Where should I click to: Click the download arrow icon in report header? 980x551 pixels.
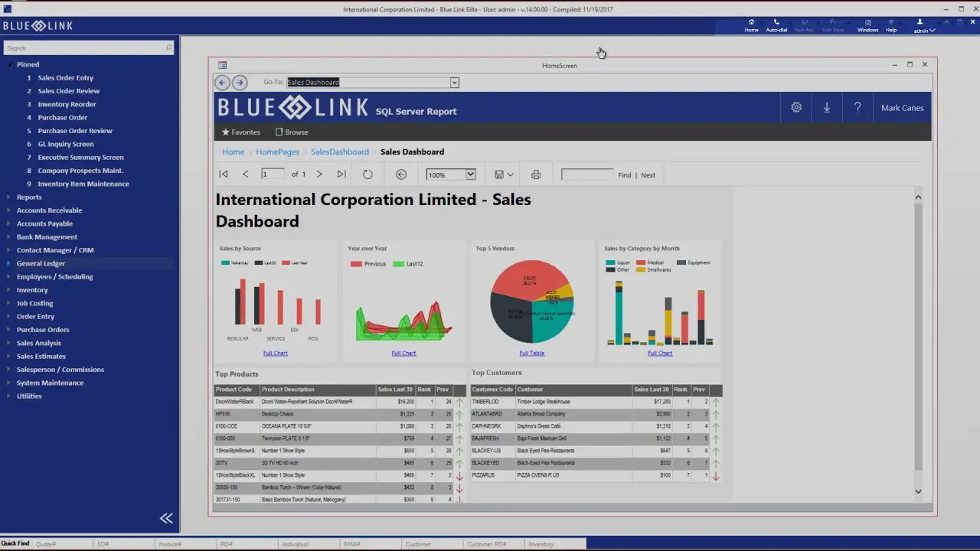827,108
